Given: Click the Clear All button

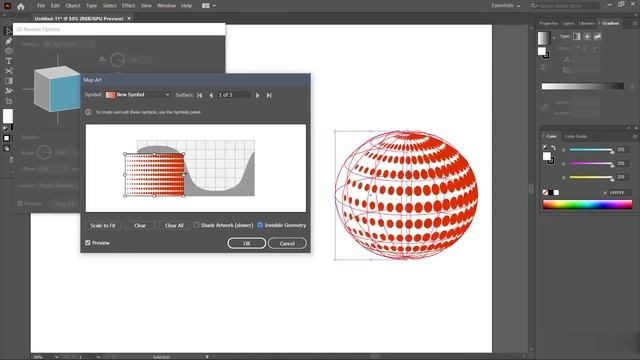Looking at the screenshot, I should (174, 225).
